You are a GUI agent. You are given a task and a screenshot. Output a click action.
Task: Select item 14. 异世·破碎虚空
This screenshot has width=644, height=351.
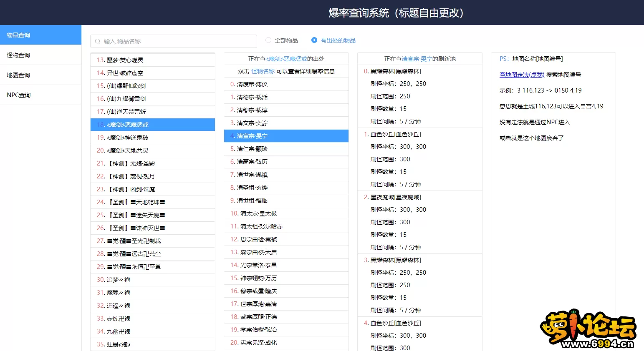[x=153, y=73]
